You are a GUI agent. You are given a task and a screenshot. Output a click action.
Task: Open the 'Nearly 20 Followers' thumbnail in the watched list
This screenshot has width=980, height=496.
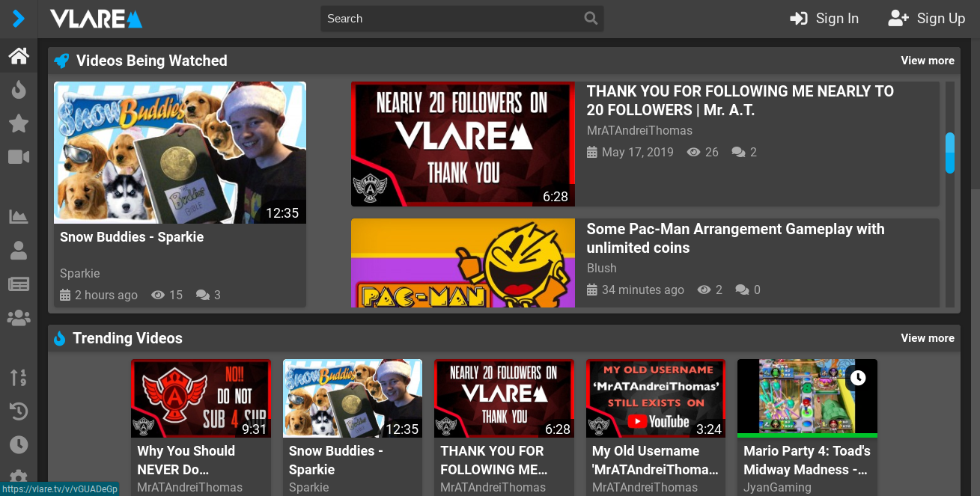[463, 144]
